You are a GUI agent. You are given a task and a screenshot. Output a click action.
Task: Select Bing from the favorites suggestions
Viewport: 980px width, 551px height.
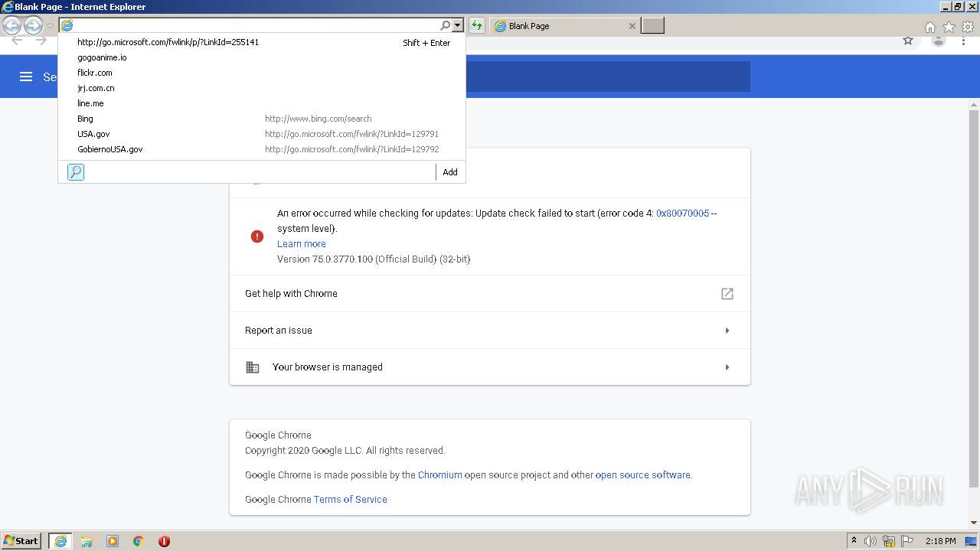262,119
